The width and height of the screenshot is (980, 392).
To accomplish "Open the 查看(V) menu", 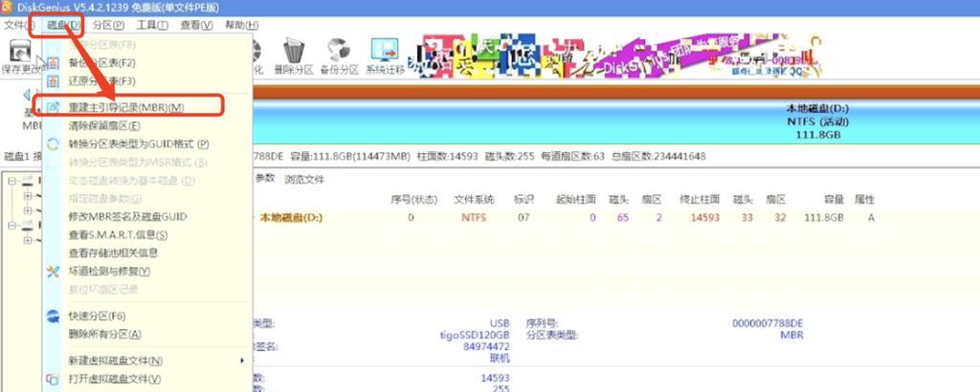I will click(197, 26).
